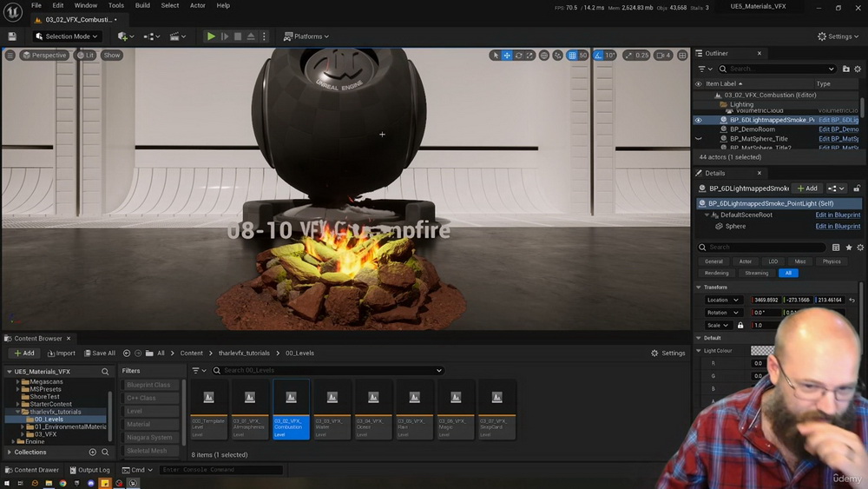Toggle grid snapping for translation
This screenshot has width=868, height=489.
tap(572, 56)
